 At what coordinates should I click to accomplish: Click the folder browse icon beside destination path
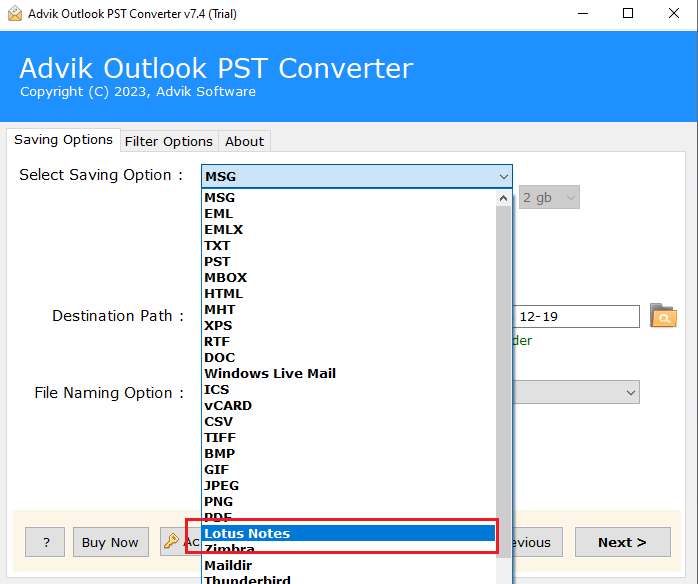[x=663, y=316]
